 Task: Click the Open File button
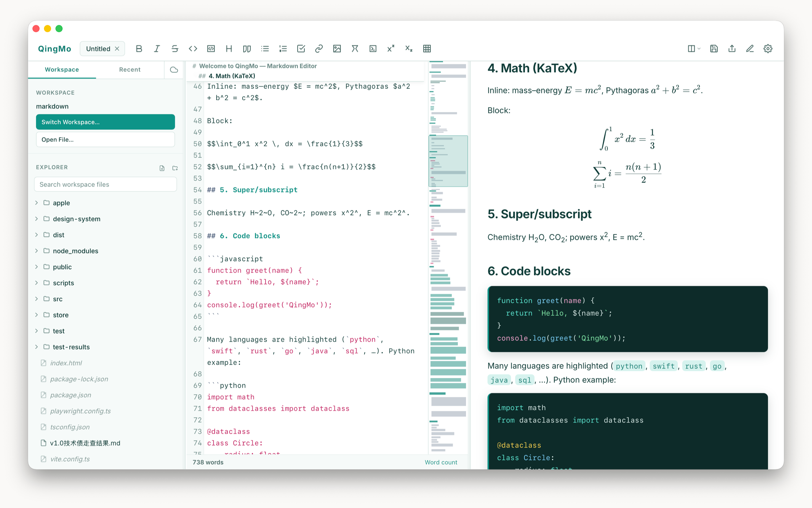[x=105, y=139]
